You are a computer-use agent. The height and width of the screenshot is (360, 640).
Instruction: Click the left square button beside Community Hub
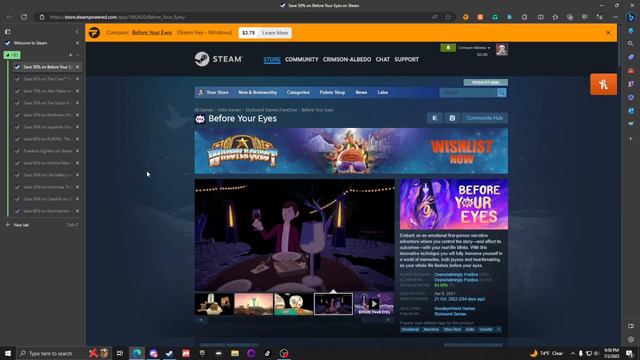point(435,118)
